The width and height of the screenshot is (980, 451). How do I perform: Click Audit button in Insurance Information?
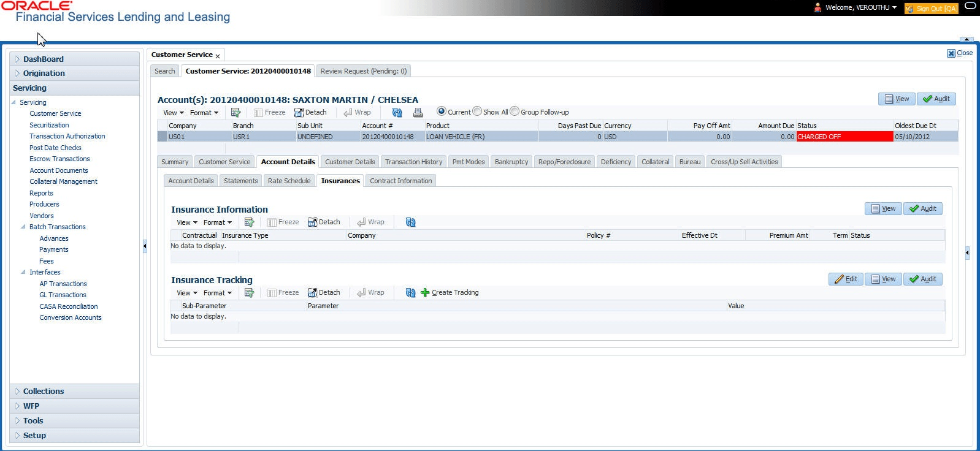tap(923, 209)
